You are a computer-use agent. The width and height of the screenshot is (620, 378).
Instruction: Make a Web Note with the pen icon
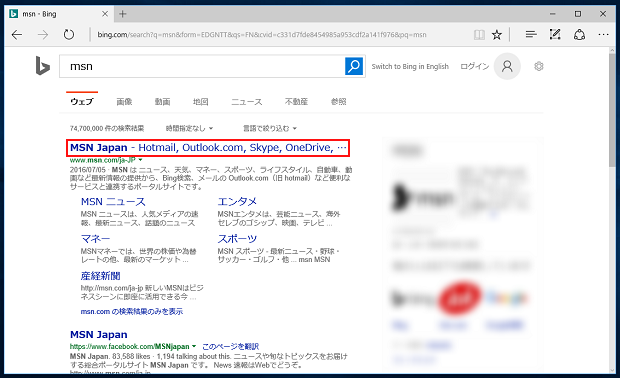point(555,35)
